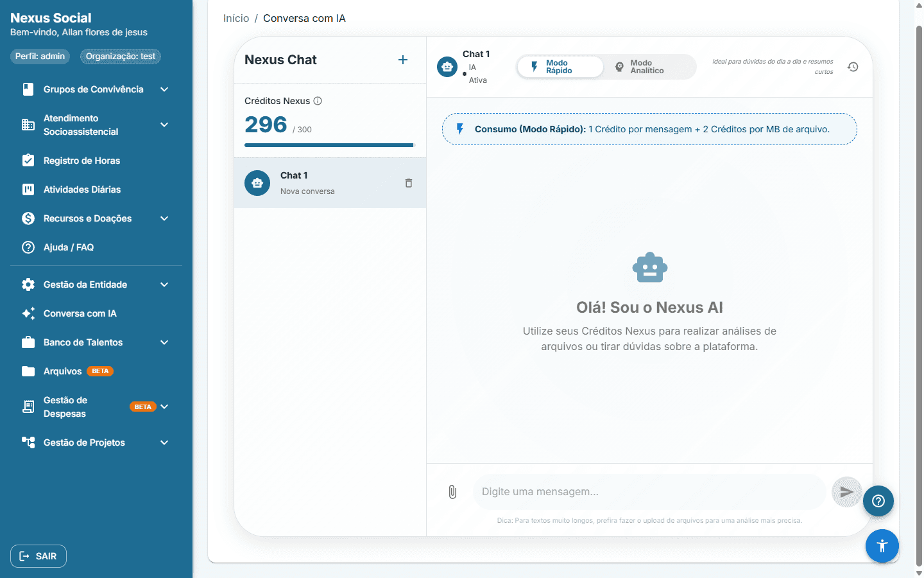
Task: Click the plus icon to start new chat
Action: click(403, 60)
